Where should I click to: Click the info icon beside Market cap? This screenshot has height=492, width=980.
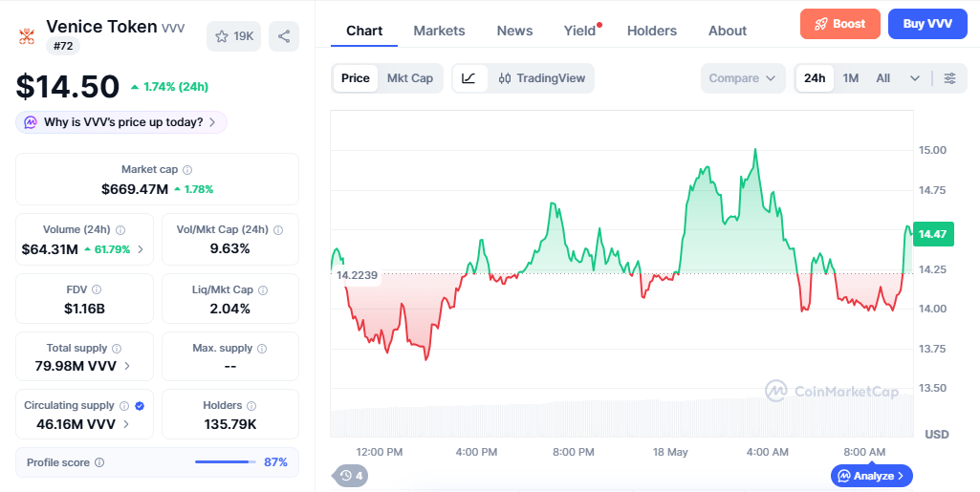click(187, 170)
